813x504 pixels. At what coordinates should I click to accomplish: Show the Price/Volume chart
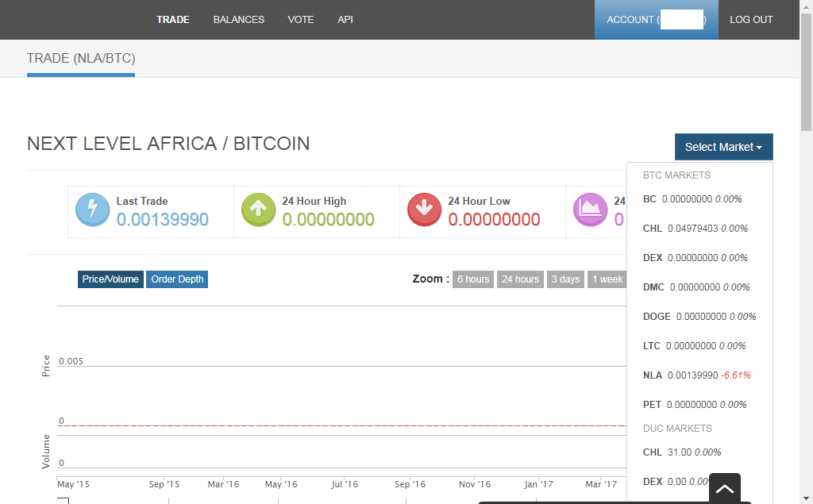pos(110,279)
